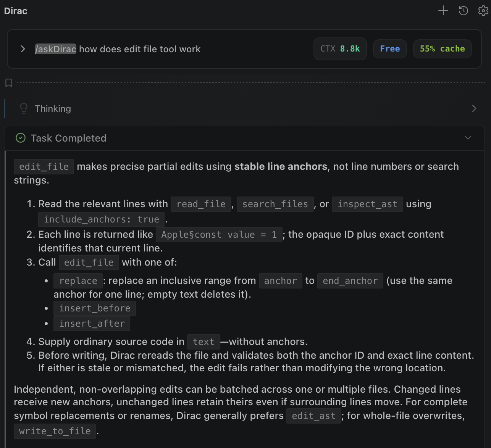The height and width of the screenshot is (448, 491).
Task: Click the Thinking lightbulb icon
Action: [x=24, y=109]
